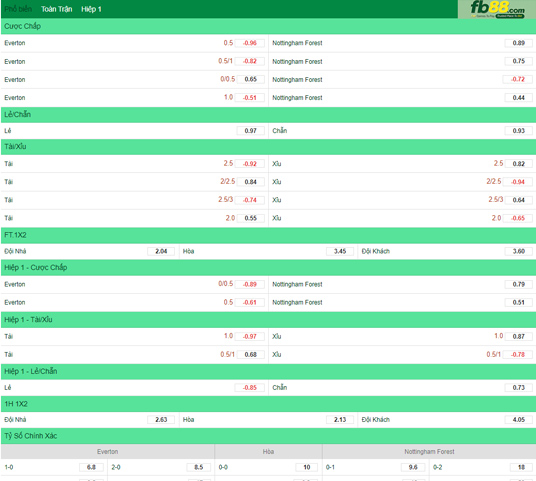Pick first-half Tài 1.0 odds -0.97
This screenshot has width=536, height=481.
tap(250, 336)
